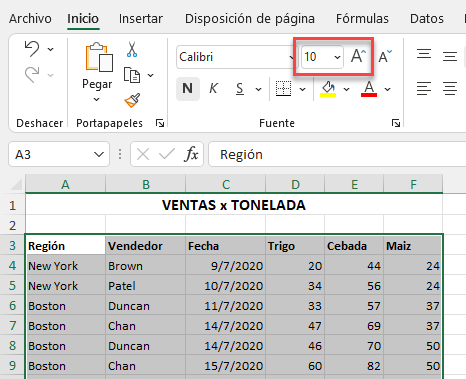The height and width of the screenshot is (379, 466).
Task: Click the Región header cell
Action: (66, 246)
